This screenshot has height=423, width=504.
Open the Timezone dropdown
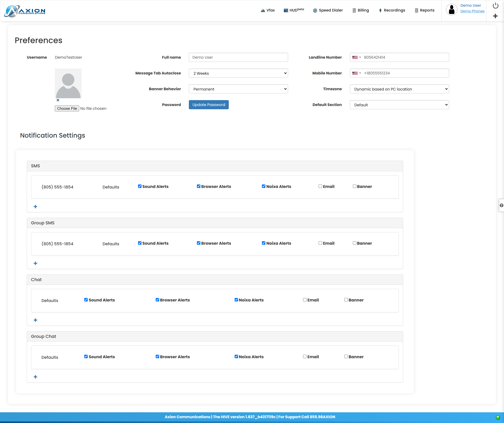[399, 89]
